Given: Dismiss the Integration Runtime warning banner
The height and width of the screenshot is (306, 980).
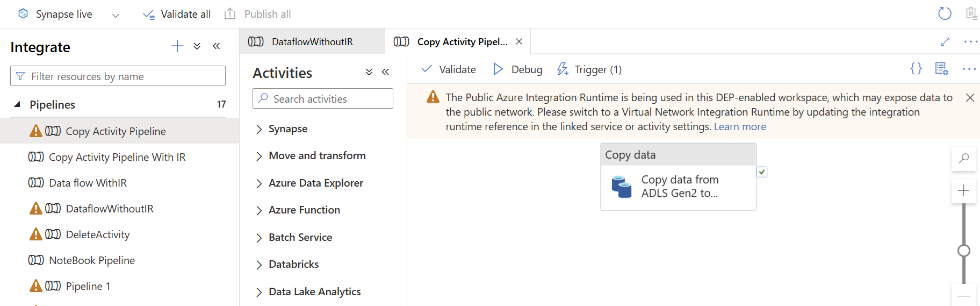Looking at the screenshot, I should (970, 97).
